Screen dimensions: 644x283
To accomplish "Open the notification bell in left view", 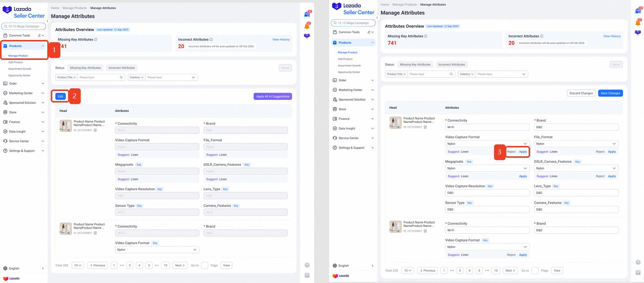I will (307, 26).
